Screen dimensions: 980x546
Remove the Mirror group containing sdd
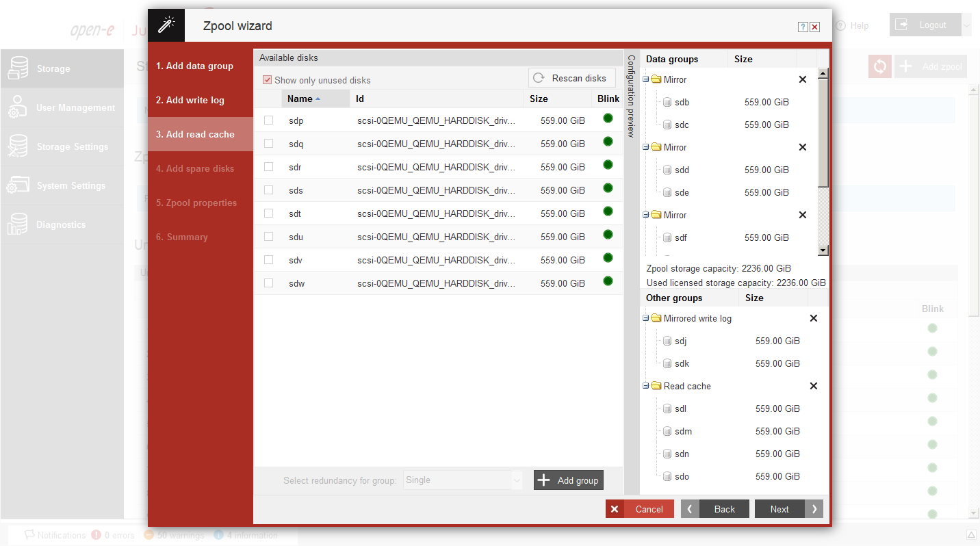tap(803, 147)
